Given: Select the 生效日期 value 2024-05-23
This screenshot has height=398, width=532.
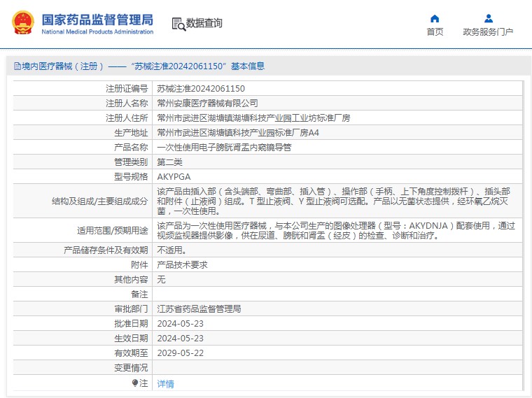Looking at the screenshot, I should coord(180,339).
